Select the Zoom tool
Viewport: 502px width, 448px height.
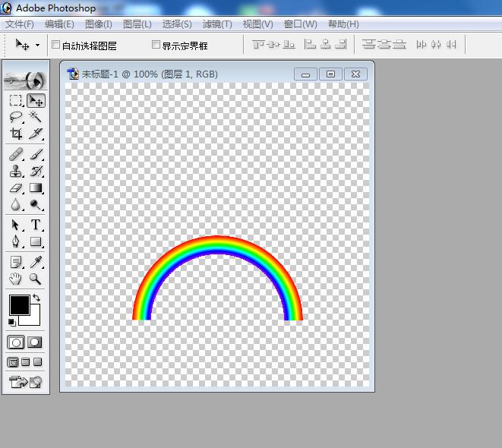(x=36, y=279)
